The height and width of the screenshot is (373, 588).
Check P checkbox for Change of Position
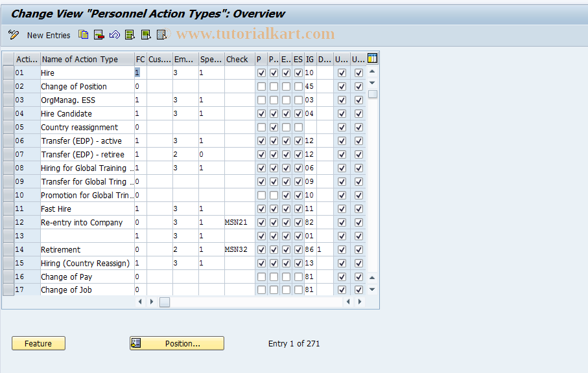pos(262,87)
